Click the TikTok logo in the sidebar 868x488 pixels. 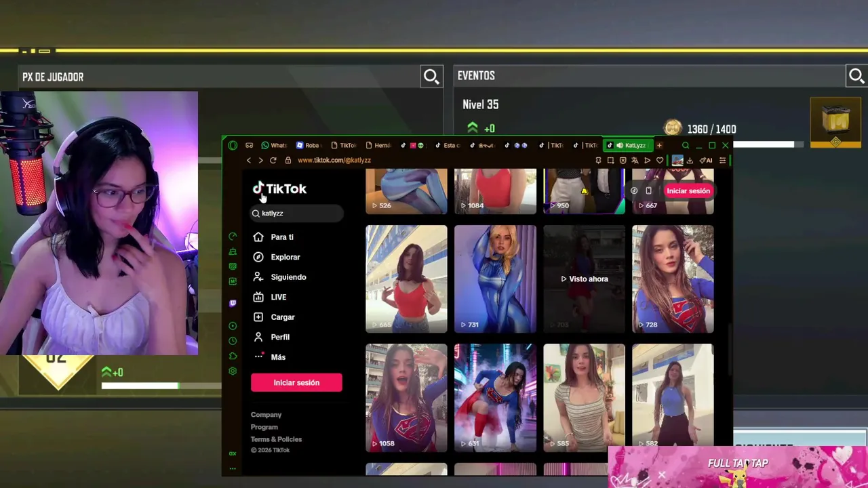click(x=279, y=189)
